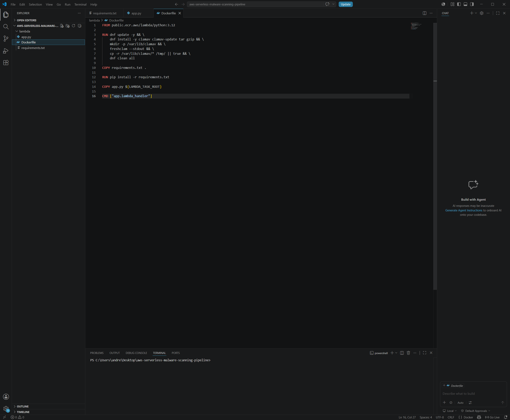Click New File icon in explorer header

pyautogui.click(x=62, y=26)
